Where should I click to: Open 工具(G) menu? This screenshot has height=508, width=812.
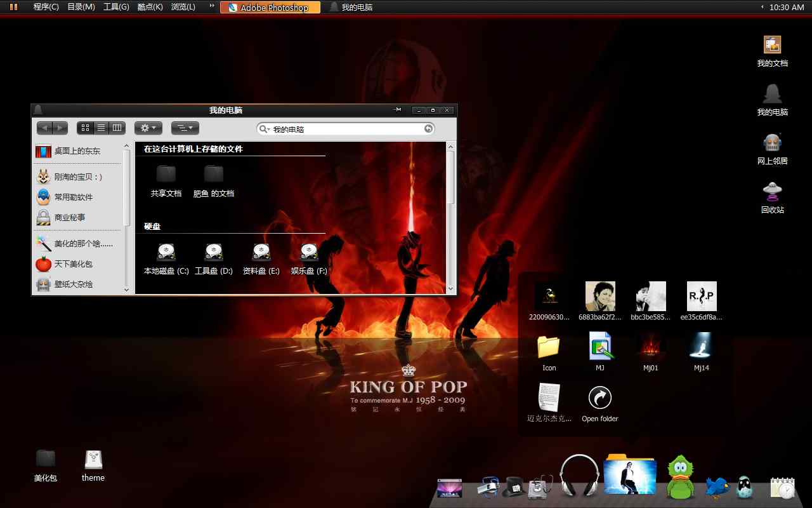coord(116,7)
